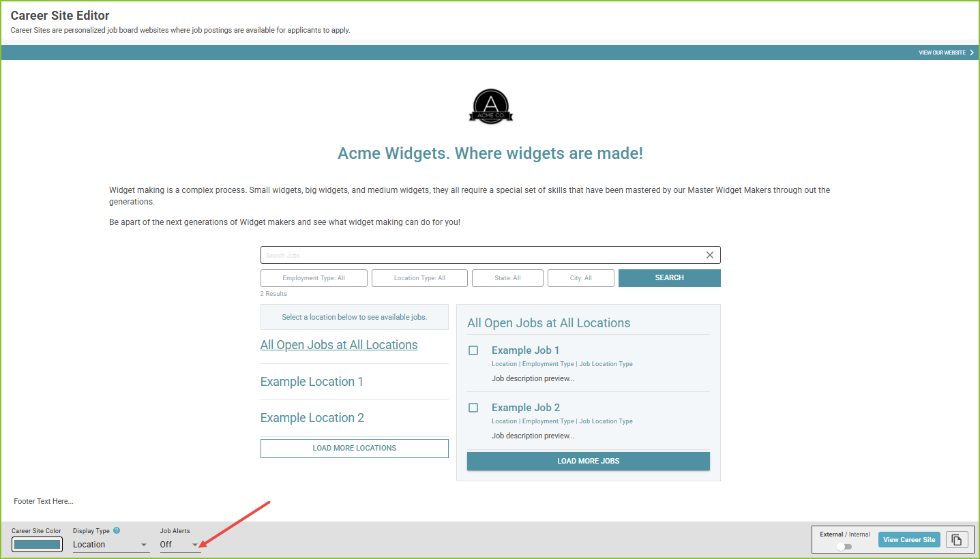Open the Job Alerts dropdown

point(180,545)
